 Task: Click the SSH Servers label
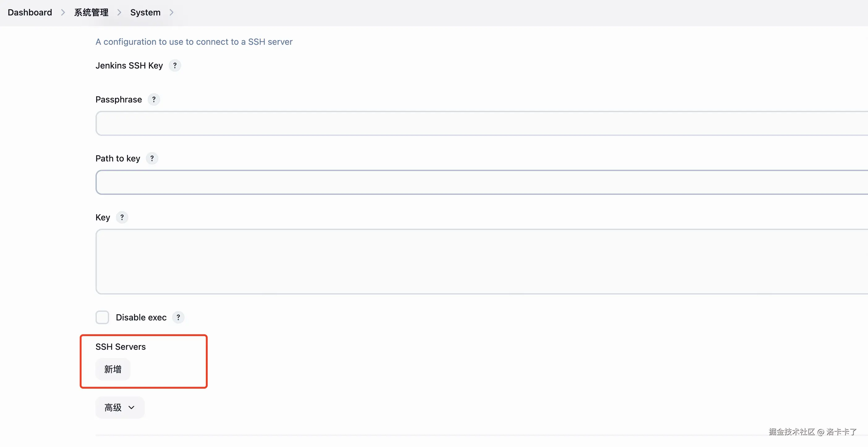pyautogui.click(x=120, y=347)
